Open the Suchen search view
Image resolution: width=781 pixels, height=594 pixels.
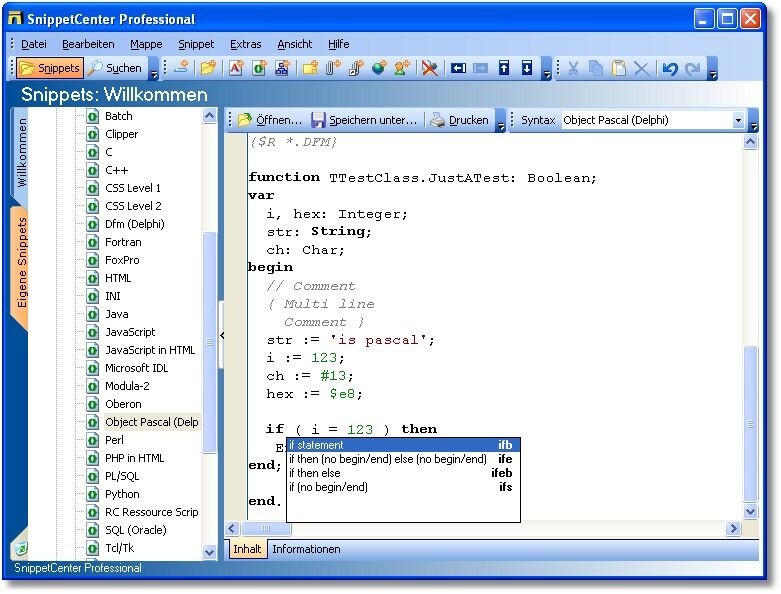[115, 68]
